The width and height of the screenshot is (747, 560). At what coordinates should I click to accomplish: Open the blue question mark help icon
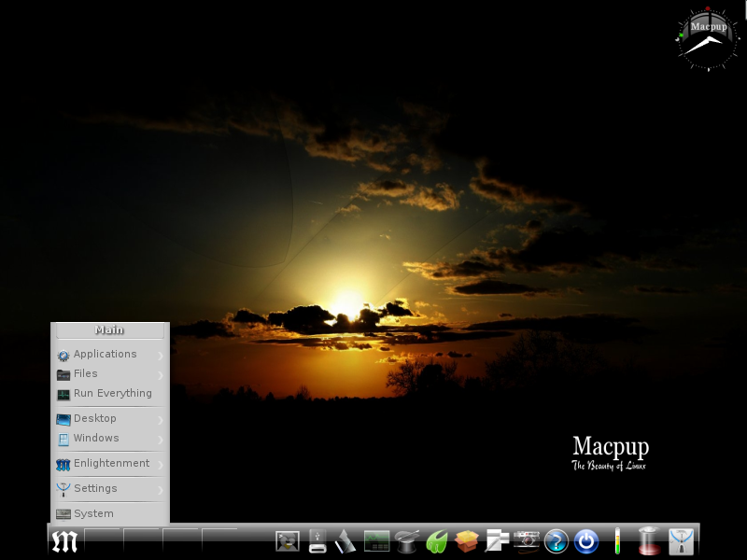tap(557, 541)
